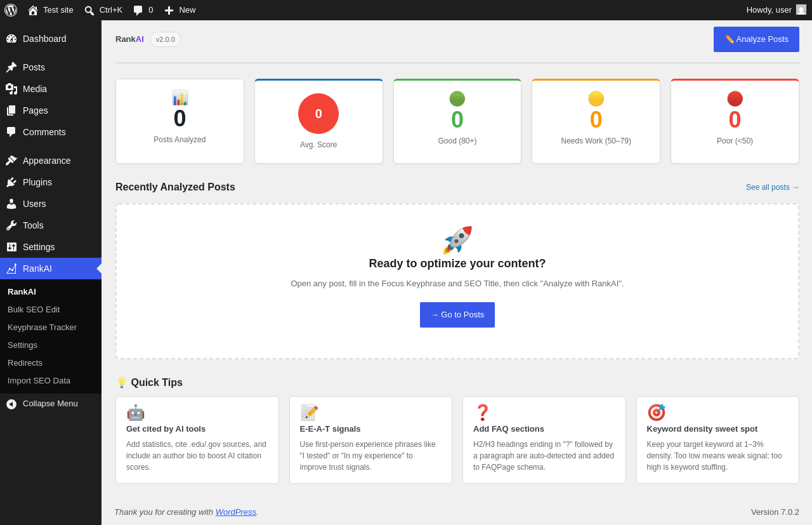Click the Recently Analyzed Posts heading
The height and width of the screenshot is (525, 812).
[175, 187]
